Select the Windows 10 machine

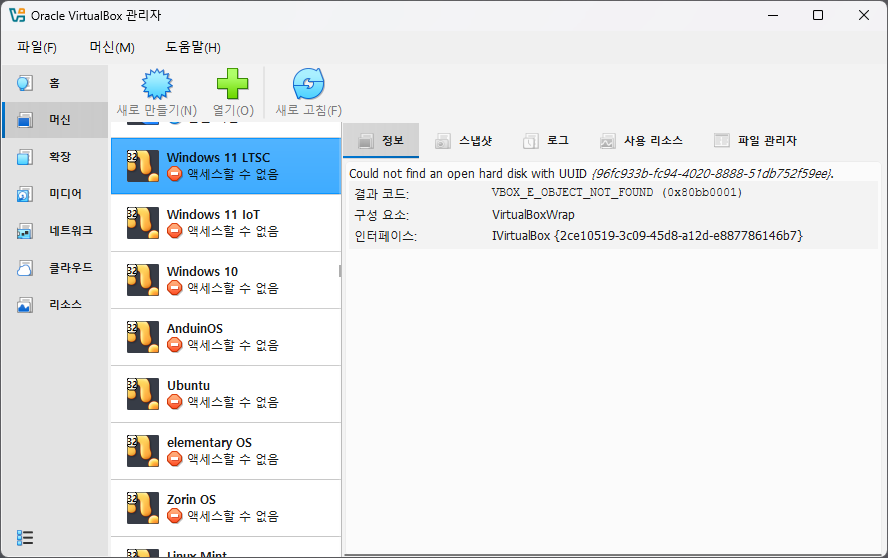click(x=226, y=280)
